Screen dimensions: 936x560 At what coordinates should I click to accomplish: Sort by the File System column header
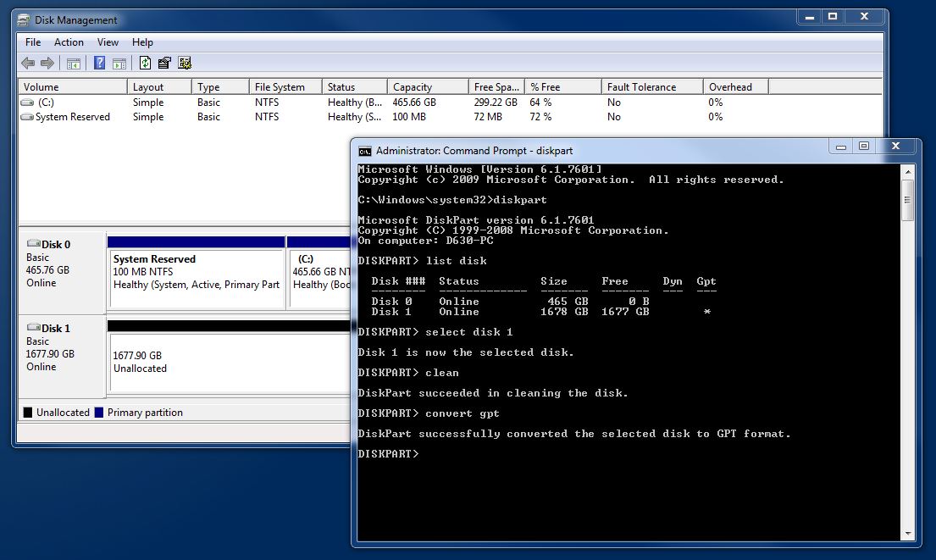tap(285, 86)
